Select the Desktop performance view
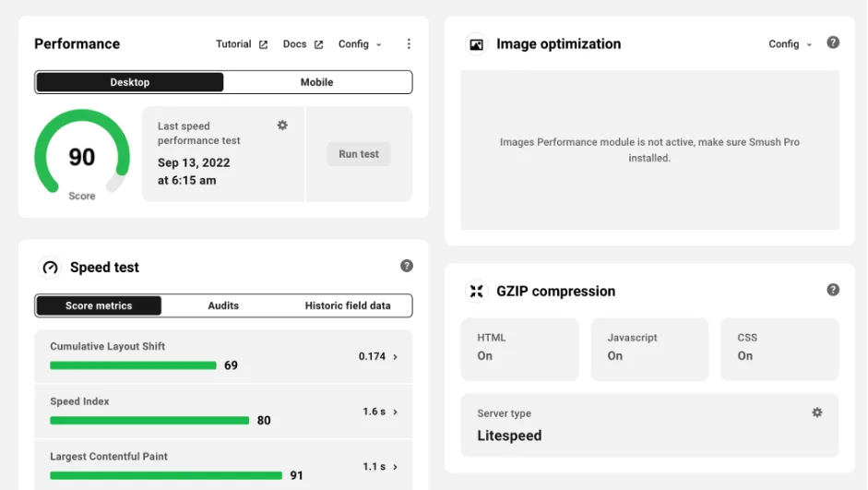The height and width of the screenshot is (490, 868). [129, 82]
